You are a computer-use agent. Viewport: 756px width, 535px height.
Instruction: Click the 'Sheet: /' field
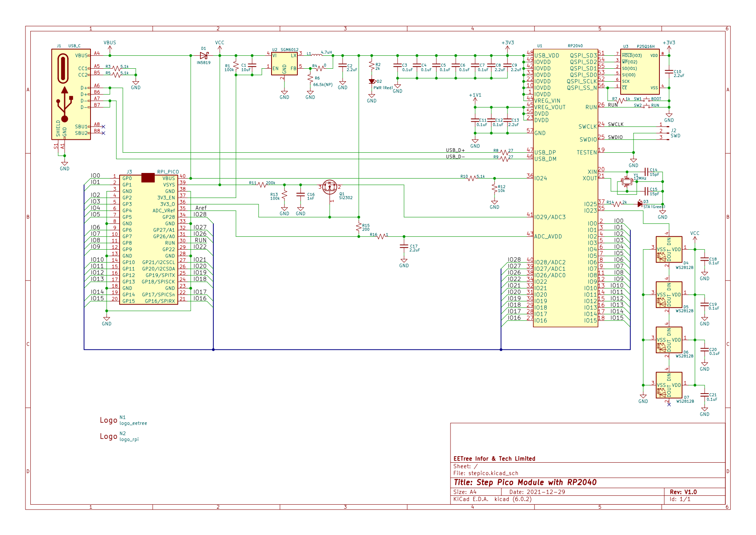[465, 466]
